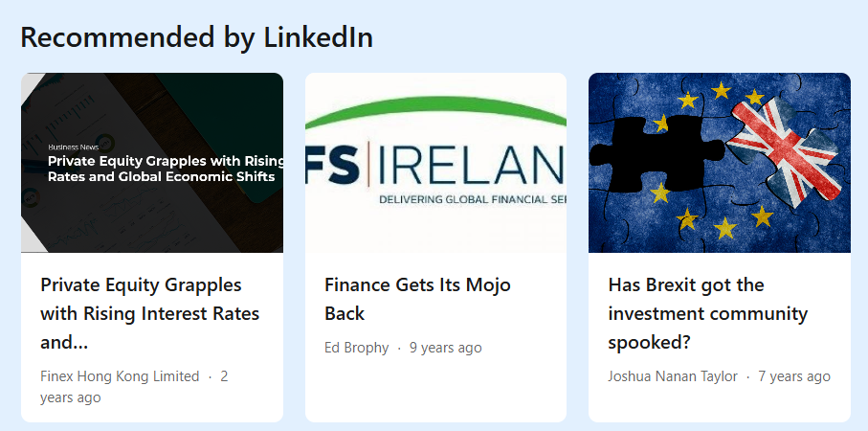This screenshot has height=431, width=868.
Task: Open Joshua Nanan Taylor's profile
Action: 673,376
